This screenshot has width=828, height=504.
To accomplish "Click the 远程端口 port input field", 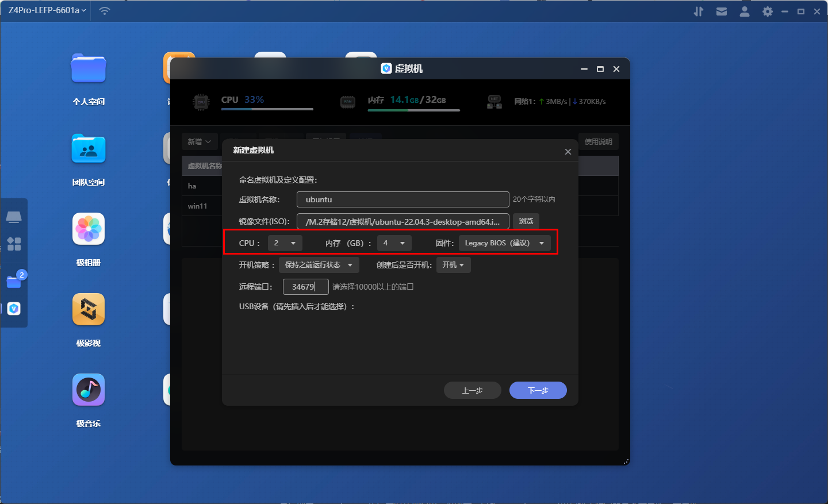I will (x=305, y=287).
